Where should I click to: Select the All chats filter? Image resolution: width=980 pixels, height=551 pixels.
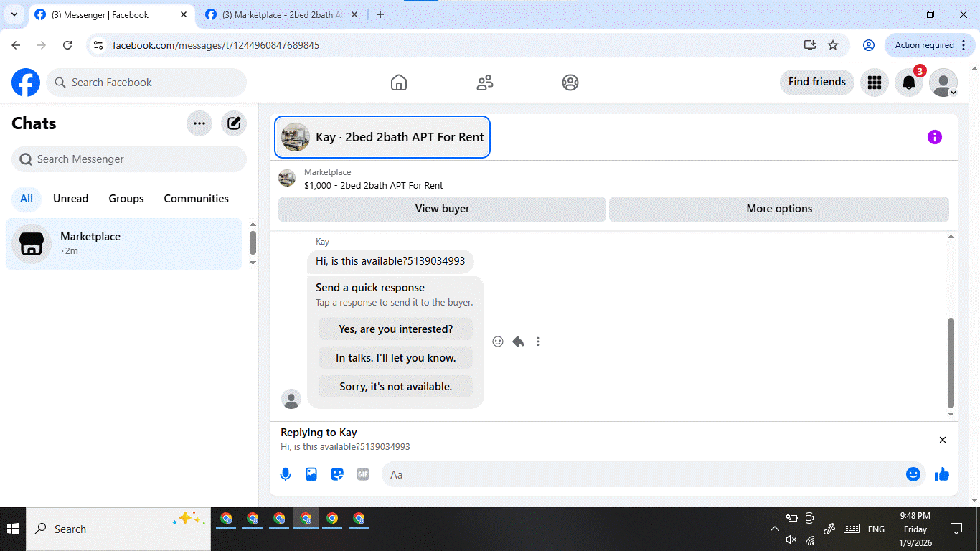click(x=27, y=199)
